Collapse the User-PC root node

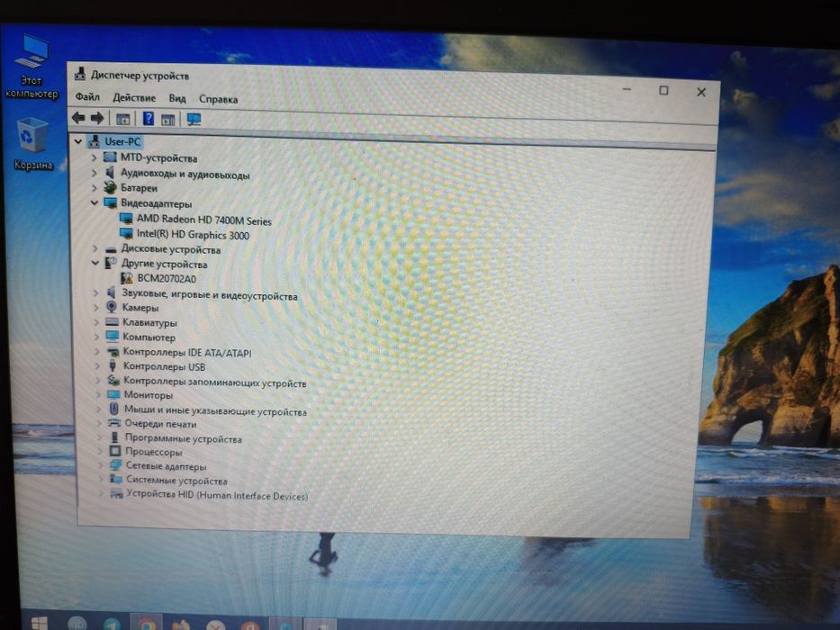coord(78,141)
